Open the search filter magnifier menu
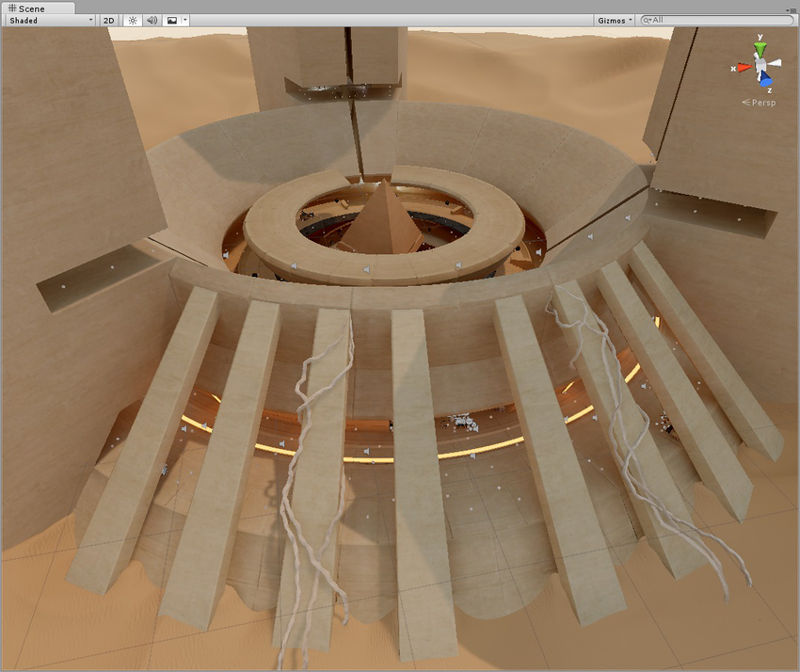Image resolution: width=800 pixels, height=672 pixels. pos(648,20)
